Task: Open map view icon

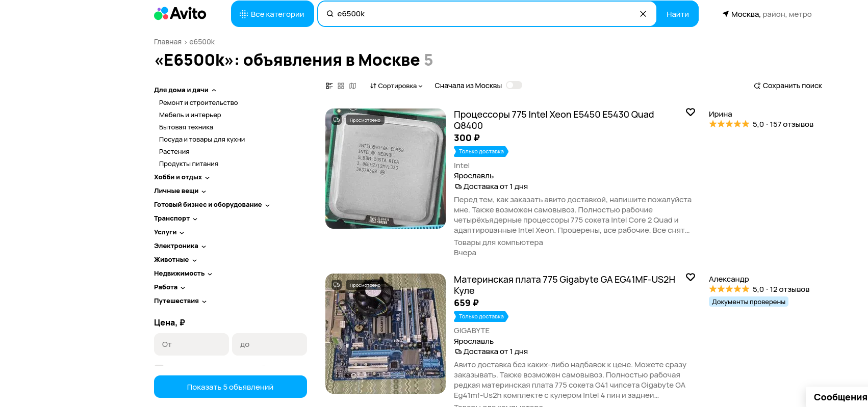Action: pos(353,86)
